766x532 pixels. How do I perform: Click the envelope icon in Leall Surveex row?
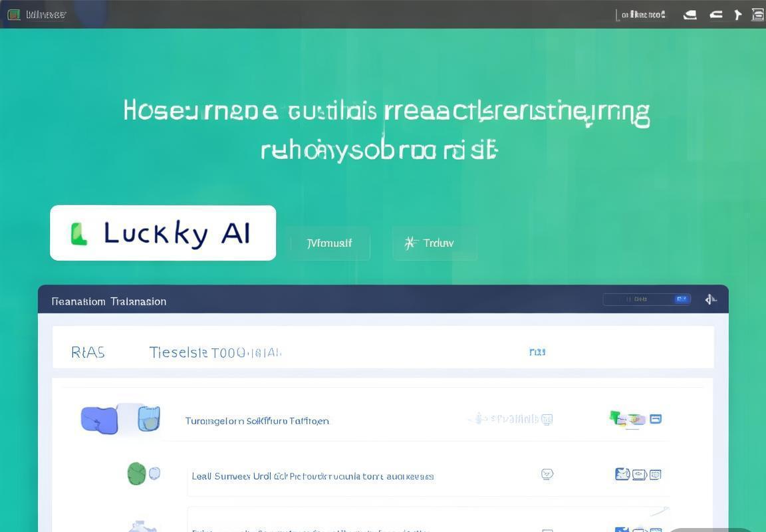click(622, 474)
